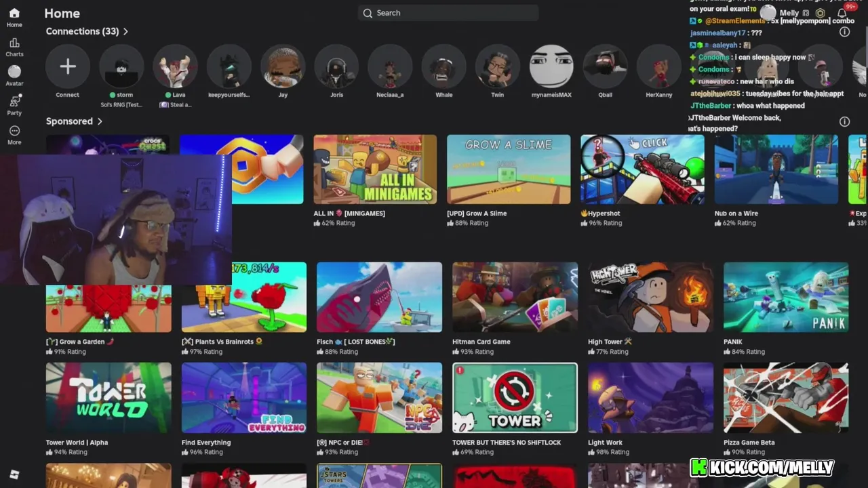Click storm's Sol's RNG status text
Screen dimensions: 868x488
(x=121, y=104)
